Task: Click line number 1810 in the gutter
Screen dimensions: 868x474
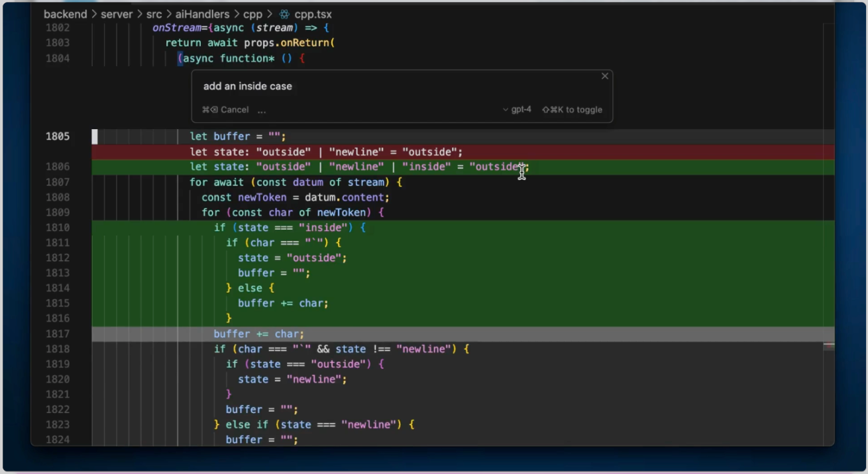Action: click(x=58, y=228)
